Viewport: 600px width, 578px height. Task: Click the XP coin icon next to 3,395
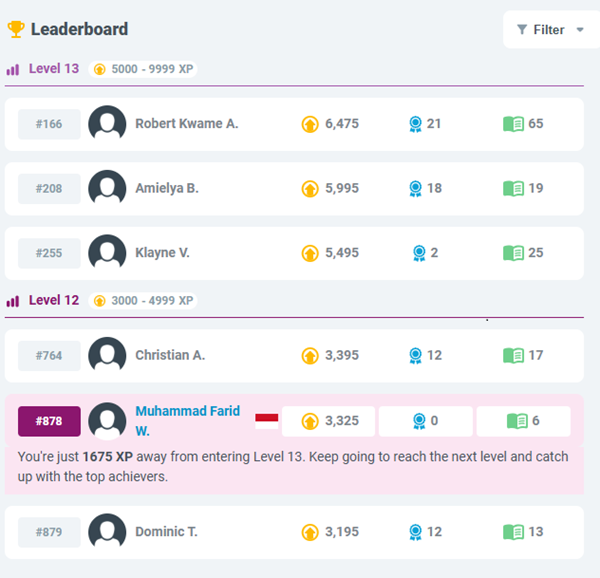(310, 356)
